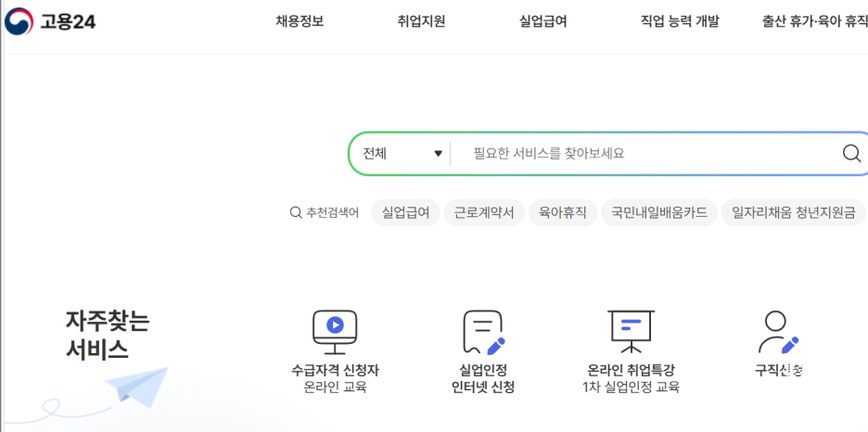Open 수급자격 신청자 온라인 교육 monitor icon
The width and height of the screenshot is (868, 432).
tap(335, 332)
